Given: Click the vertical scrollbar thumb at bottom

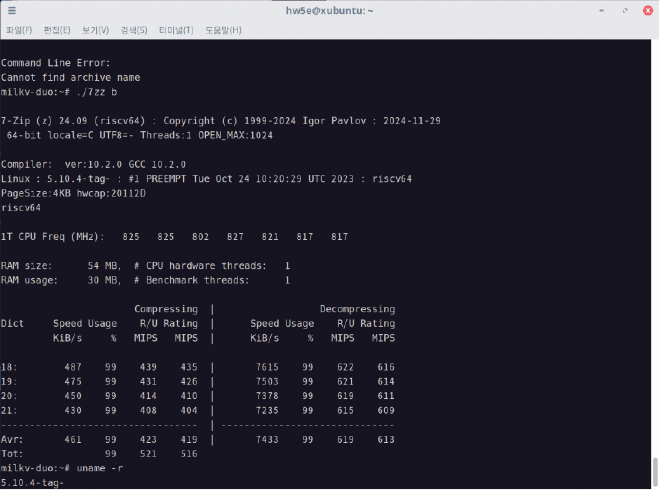Looking at the screenshot, I should [x=654, y=472].
